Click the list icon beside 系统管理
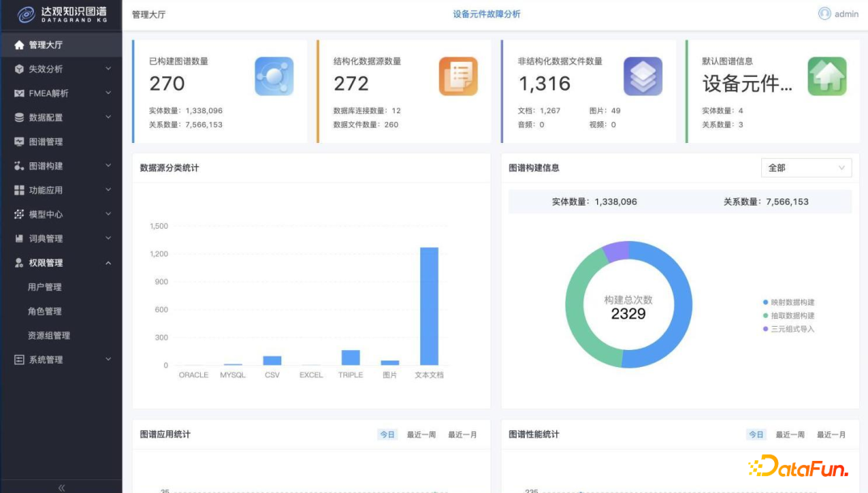The image size is (868, 493). (19, 360)
